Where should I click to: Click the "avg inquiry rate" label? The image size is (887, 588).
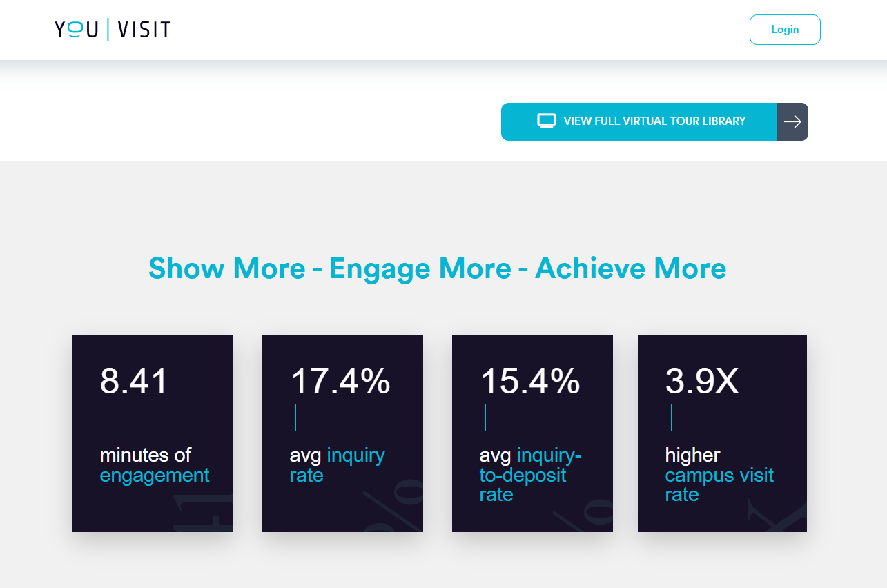click(x=337, y=465)
